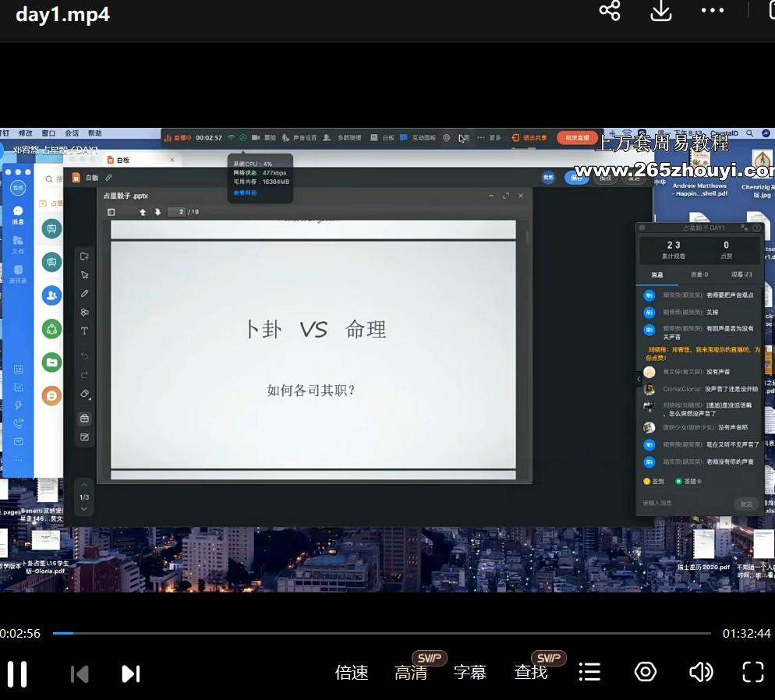Open the calendar icon in DingTalk sidebar
Screen dimensions: 775x700
click(x=18, y=369)
